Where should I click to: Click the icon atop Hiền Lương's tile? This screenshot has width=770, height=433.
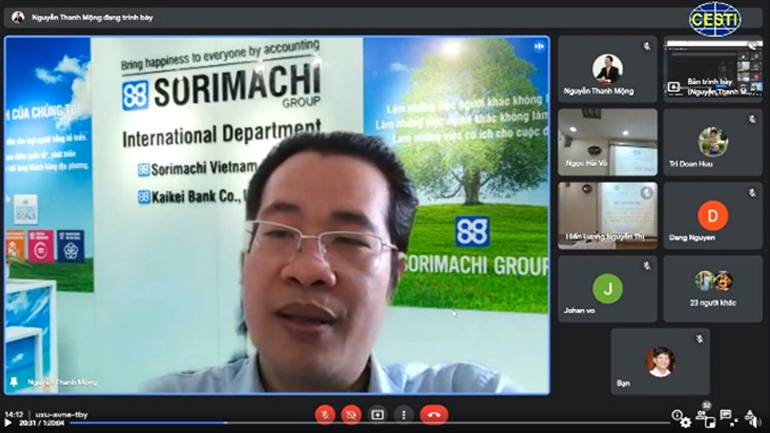click(x=647, y=193)
